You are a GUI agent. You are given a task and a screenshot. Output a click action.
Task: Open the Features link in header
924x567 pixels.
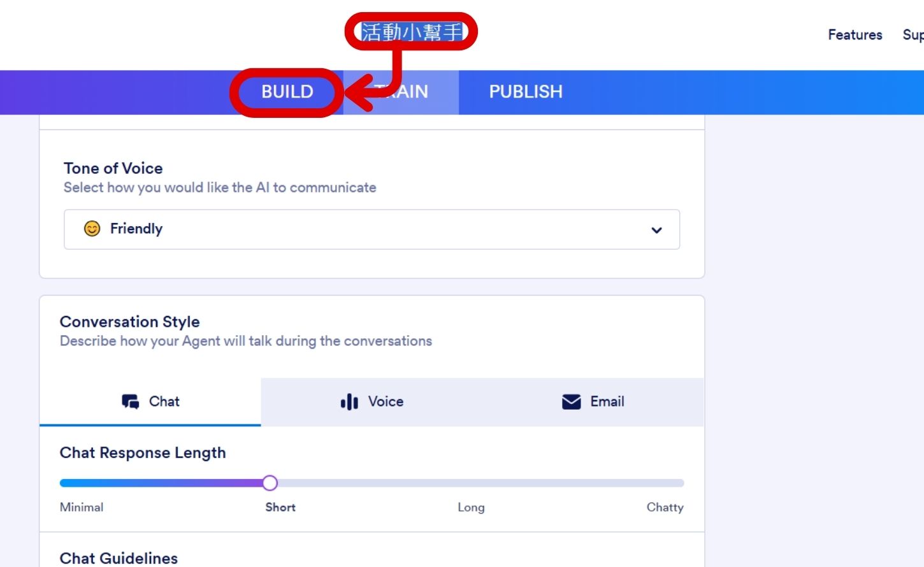point(855,35)
